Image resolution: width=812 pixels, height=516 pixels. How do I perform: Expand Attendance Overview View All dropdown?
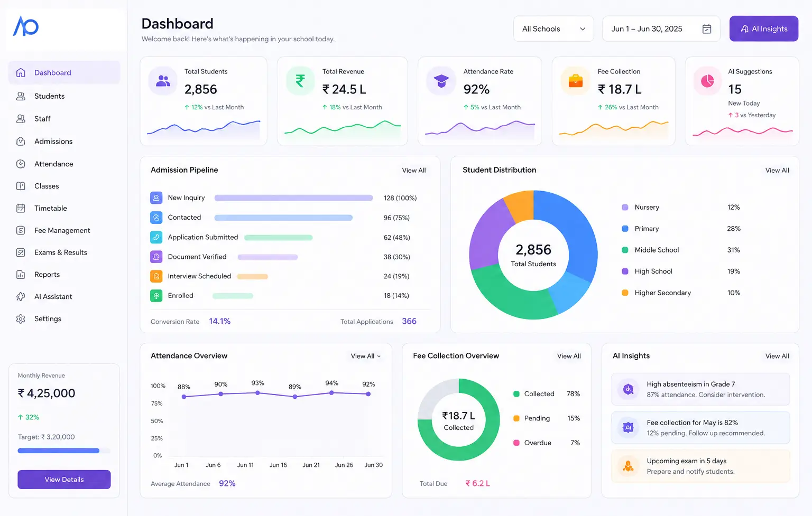366,356
